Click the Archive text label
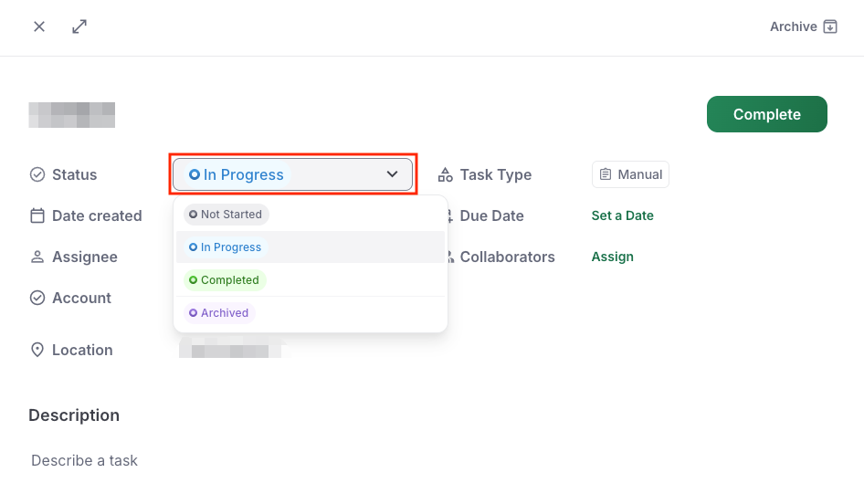This screenshot has width=864, height=504. [x=793, y=26]
